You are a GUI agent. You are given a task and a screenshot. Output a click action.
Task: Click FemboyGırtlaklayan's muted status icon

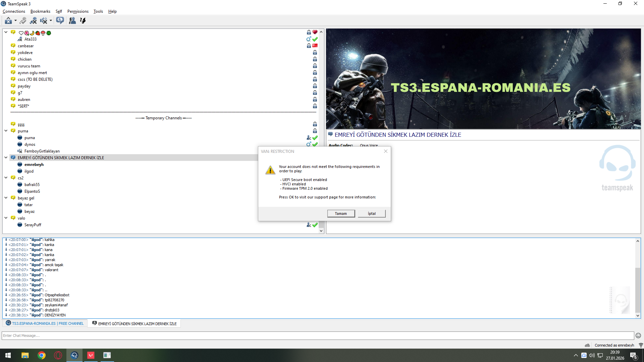(x=20, y=151)
